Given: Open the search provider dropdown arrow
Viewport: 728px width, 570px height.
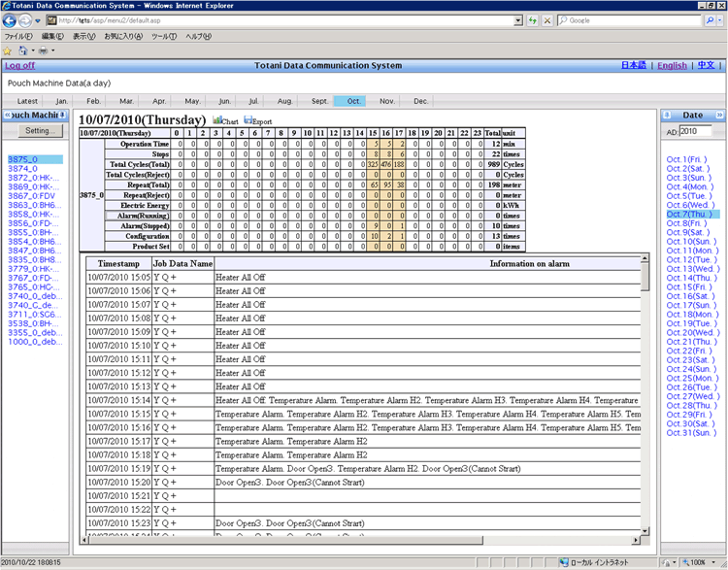Looking at the screenshot, I should (720, 21).
